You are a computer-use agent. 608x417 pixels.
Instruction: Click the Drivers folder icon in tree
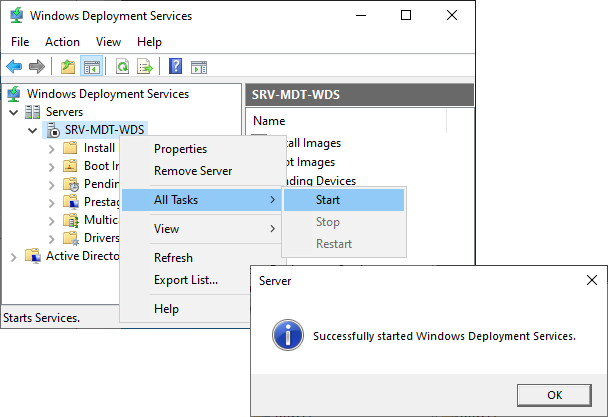click(x=71, y=238)
